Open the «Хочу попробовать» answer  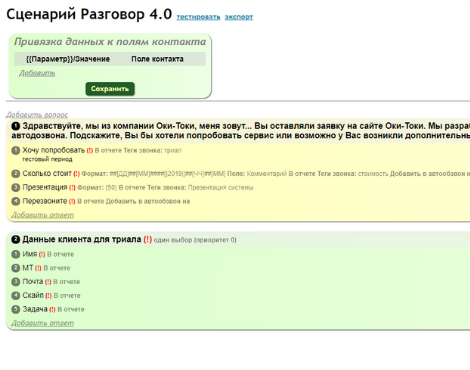54,150
